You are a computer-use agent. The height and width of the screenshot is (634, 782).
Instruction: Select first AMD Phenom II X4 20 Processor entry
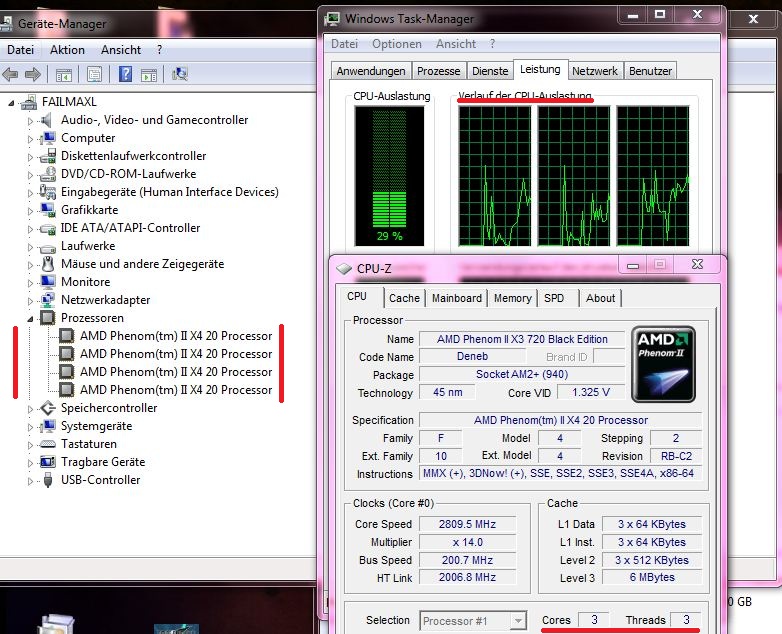176,336
